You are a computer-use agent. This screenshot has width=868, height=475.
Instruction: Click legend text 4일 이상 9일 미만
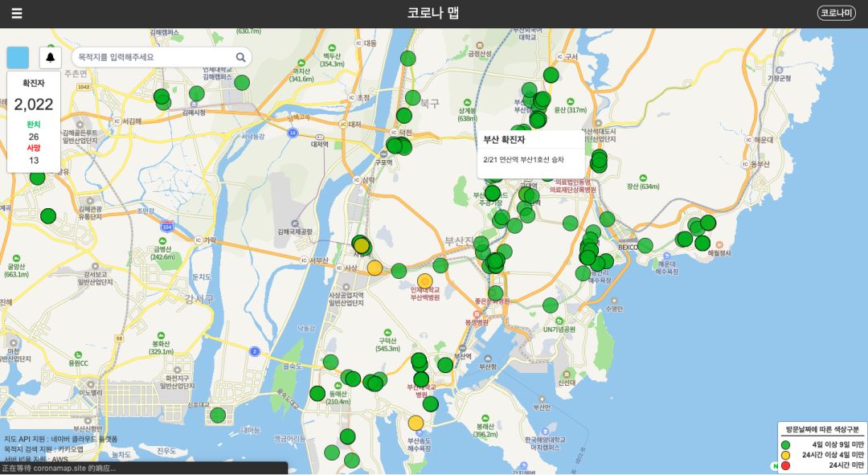point(837,444)
